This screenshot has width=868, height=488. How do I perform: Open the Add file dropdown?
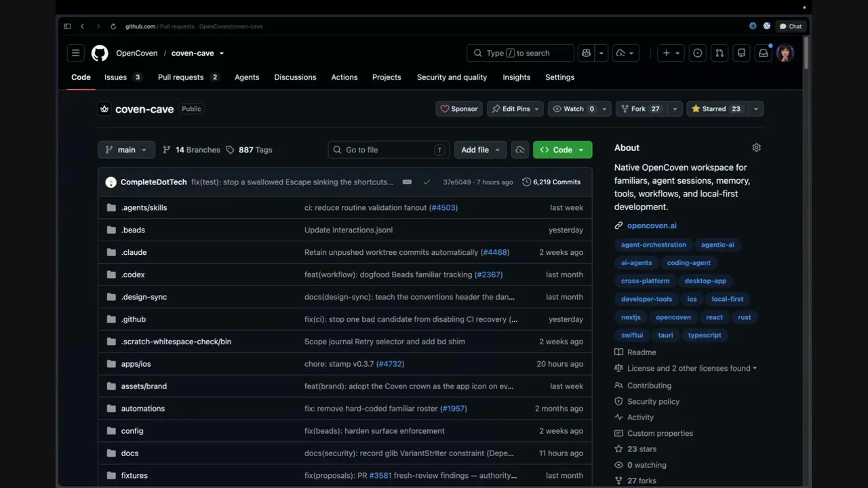[481, 150]
